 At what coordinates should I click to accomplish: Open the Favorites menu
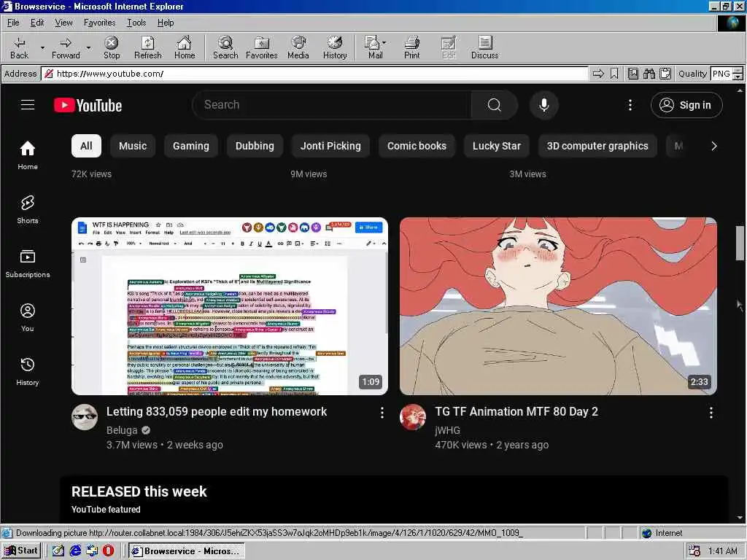point(99,23)
